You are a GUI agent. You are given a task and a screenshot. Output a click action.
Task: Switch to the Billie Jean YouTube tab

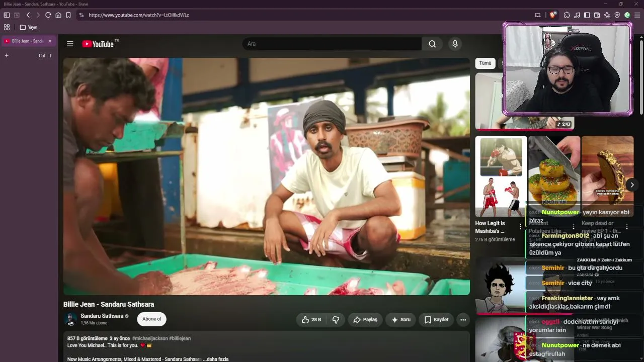tap(28, 41)
